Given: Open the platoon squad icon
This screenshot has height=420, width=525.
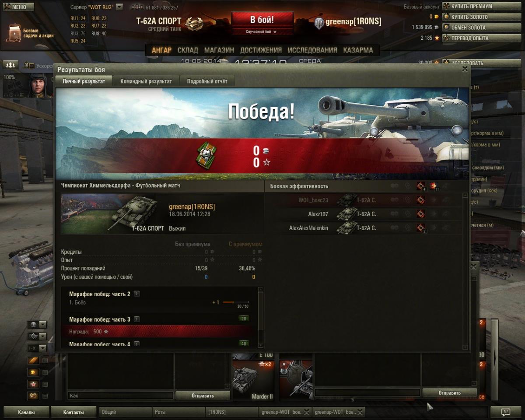Looking at the screenshot, I should (x=10, y=65).
